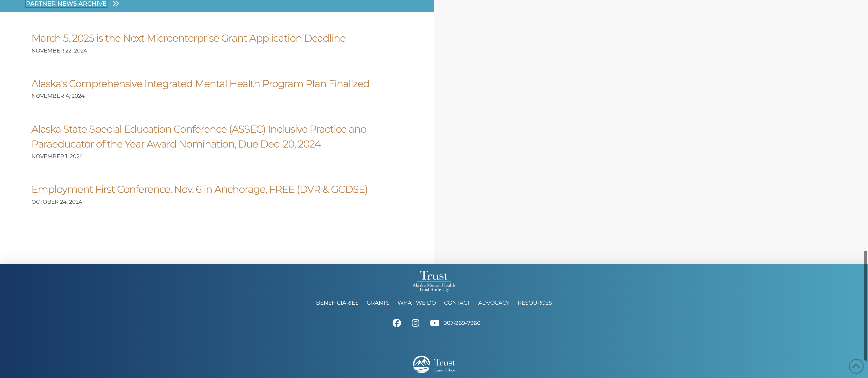Click the Facebook icon in footer

coord(397,323)
